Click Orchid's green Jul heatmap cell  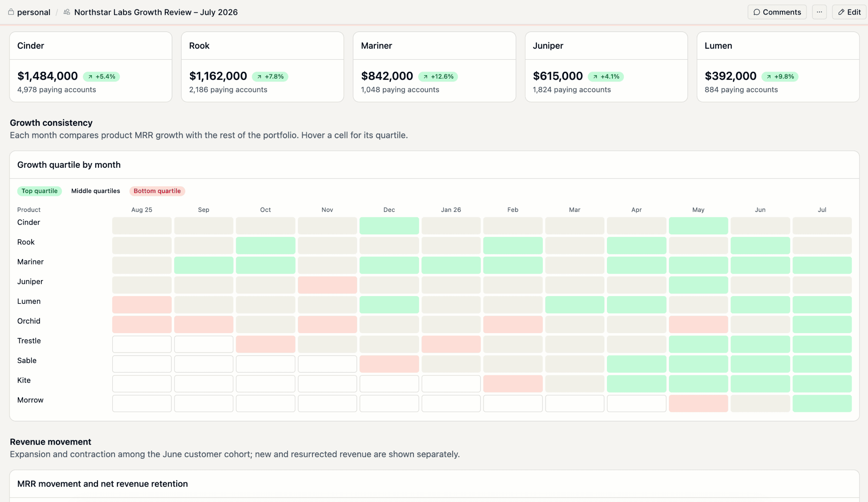pos(822,325)
